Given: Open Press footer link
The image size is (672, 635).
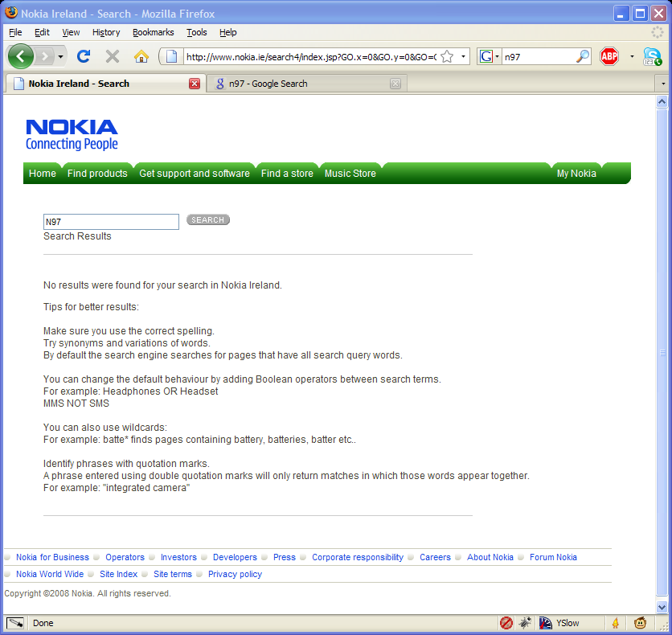Looking at the screenshot, I should pyautogui.click(x=284, y=557).
